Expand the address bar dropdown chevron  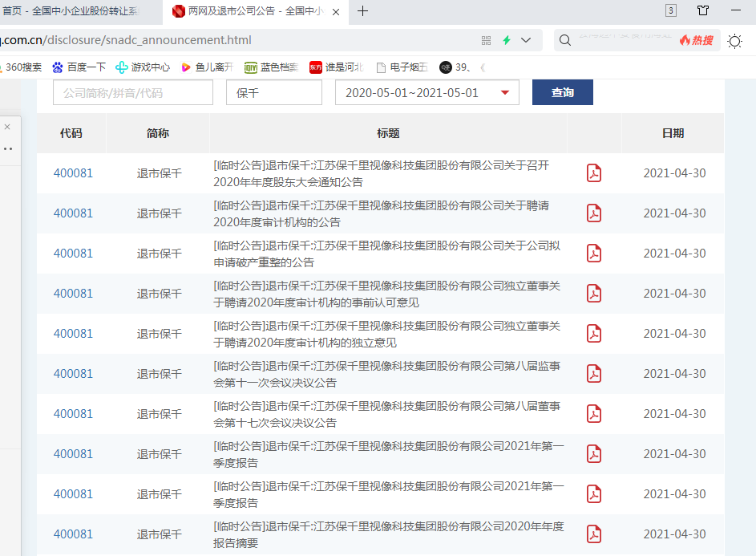526,40
